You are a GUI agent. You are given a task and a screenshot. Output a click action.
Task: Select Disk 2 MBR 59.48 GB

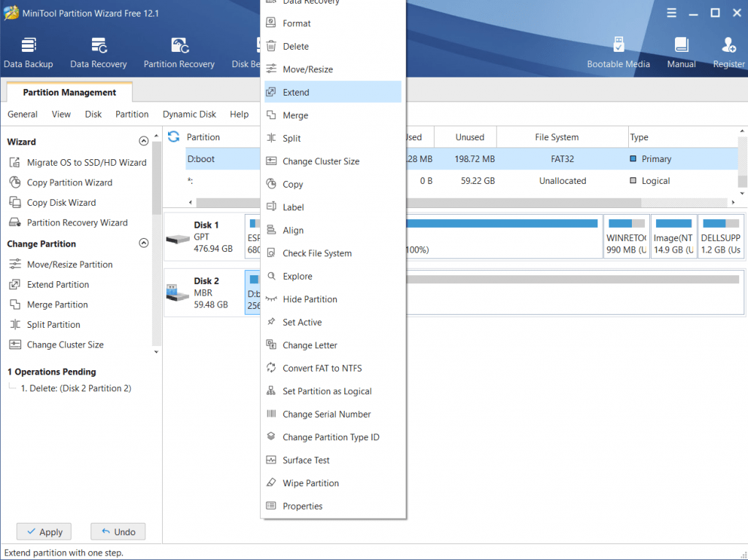tap(204, 292)
